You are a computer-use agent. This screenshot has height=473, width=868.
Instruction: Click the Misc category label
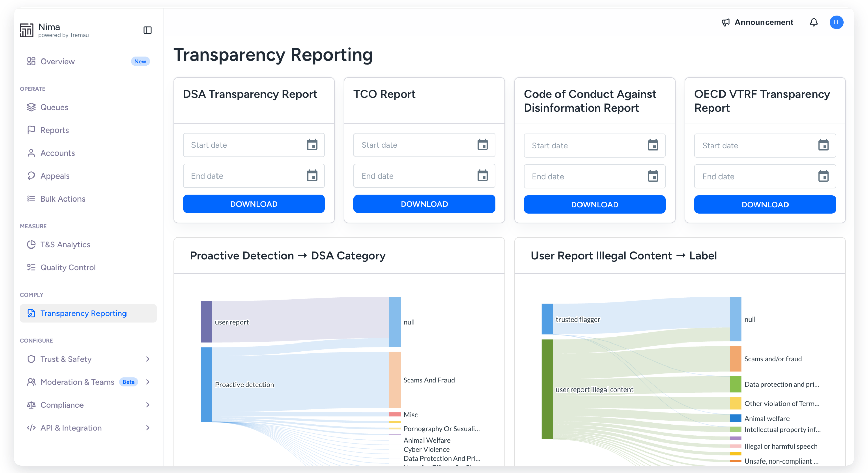click(411, 415)
